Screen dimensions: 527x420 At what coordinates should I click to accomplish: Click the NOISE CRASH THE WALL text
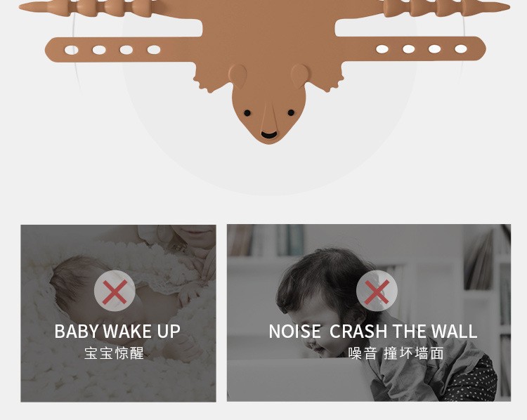[x=373, y=332]
